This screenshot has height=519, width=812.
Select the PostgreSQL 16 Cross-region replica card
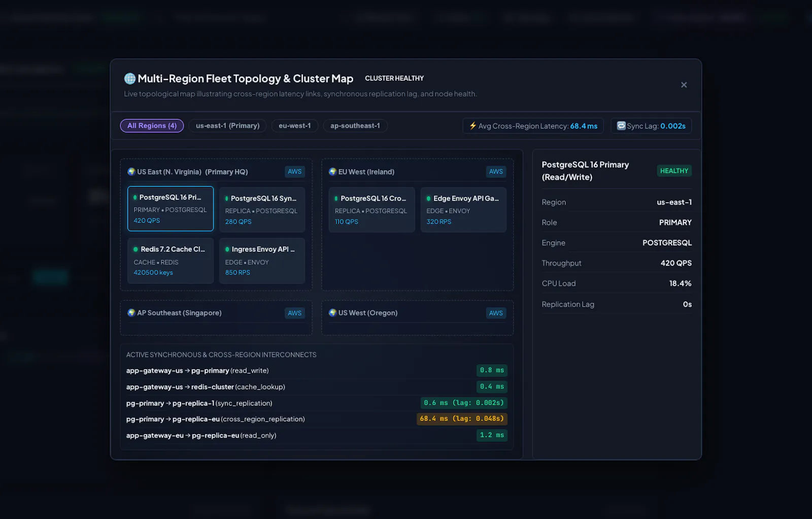pos(371,210)
